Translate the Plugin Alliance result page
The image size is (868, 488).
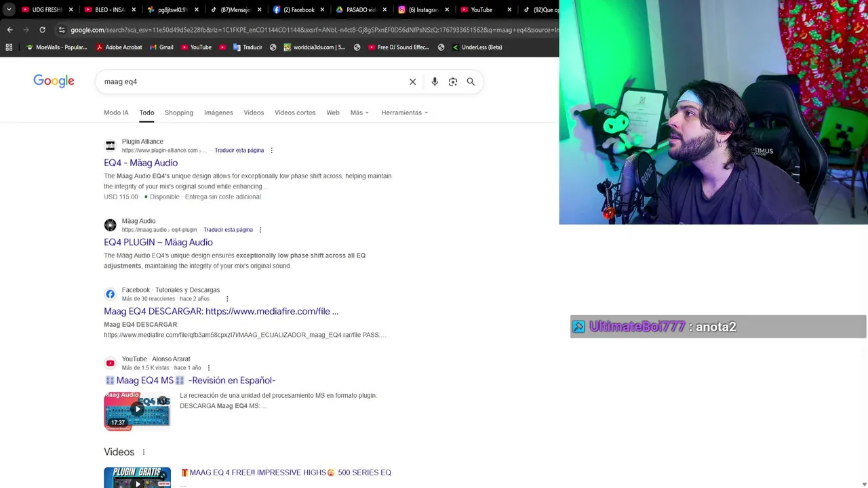[x=239, y=150]
